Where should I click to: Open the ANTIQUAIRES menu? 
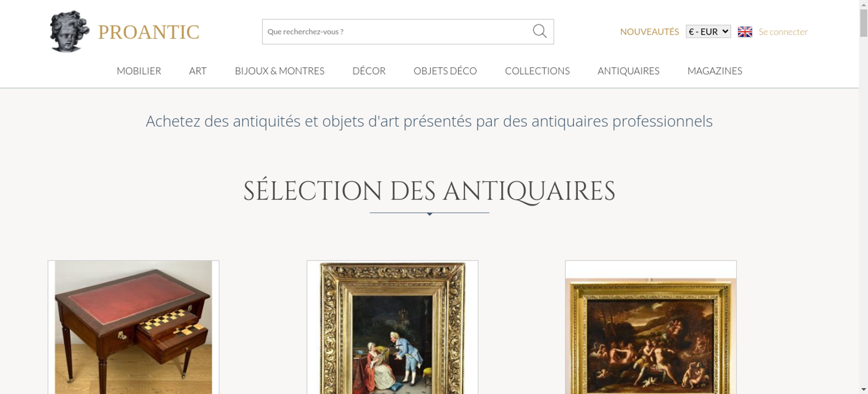[628, 71]
